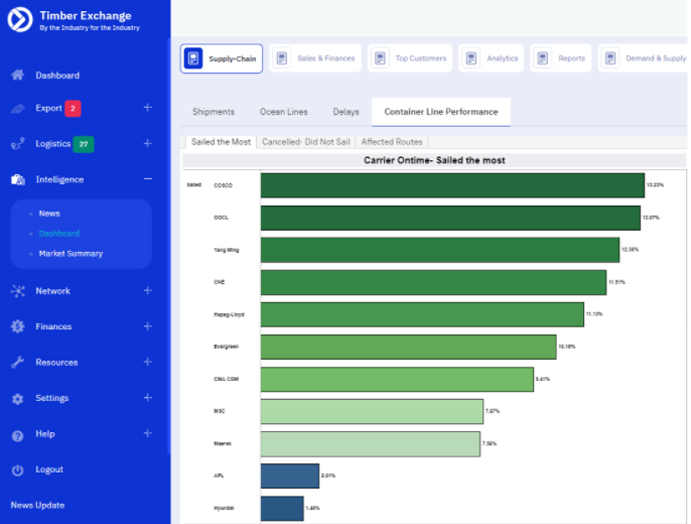Expand the Help menu with plus
This screenshot has width=691, height=524.
[x=148, y=433]
